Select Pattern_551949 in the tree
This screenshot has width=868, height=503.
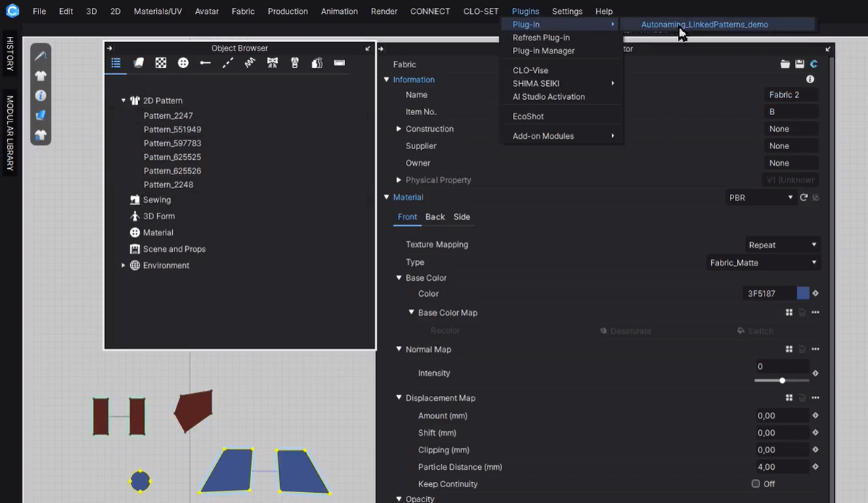(x=172, y=130)
